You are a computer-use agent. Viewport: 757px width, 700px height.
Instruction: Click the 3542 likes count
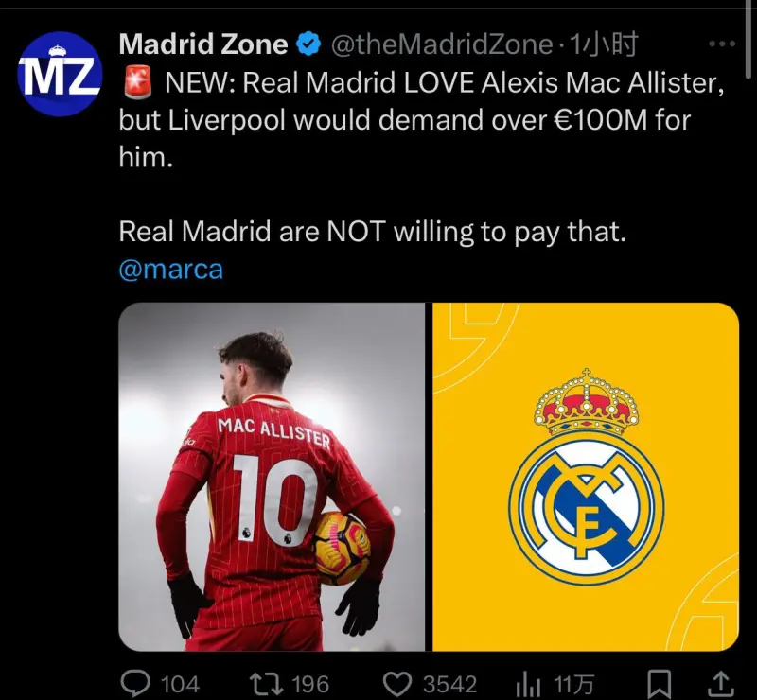click(x=450, y=685)
